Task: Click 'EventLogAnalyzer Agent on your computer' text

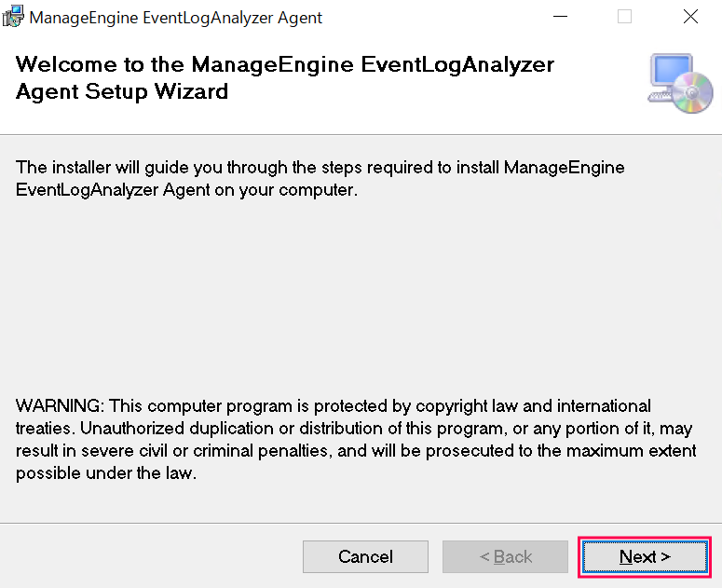Action: tap(186, 189)
